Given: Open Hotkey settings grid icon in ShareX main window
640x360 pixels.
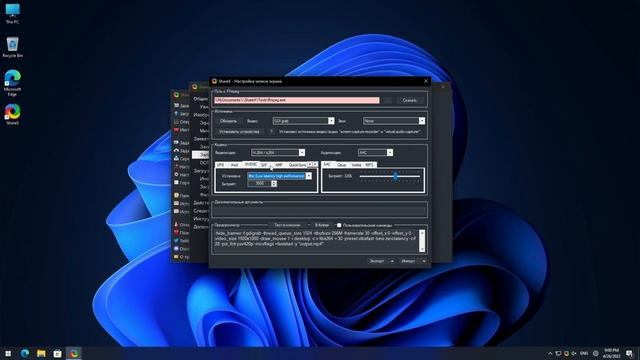Looking at the screenshot, I should [176, 182].
